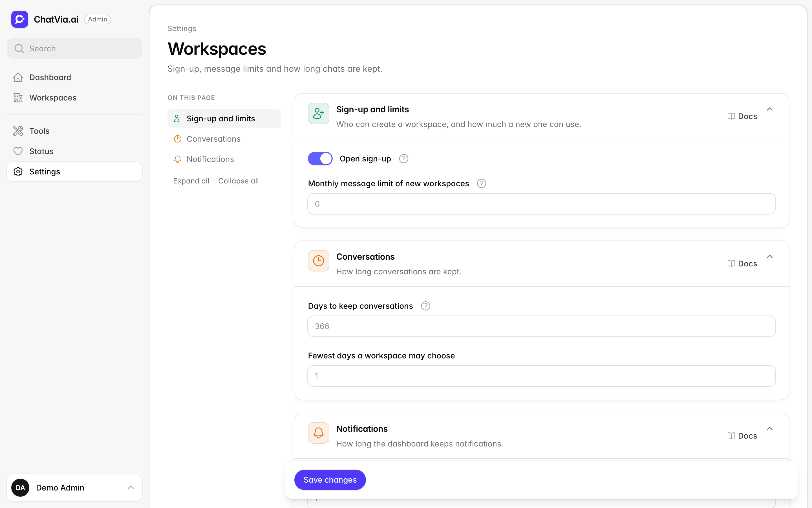The image size is (812, 508).
Task: Click the clock icon in page outline
Action: 178,139
